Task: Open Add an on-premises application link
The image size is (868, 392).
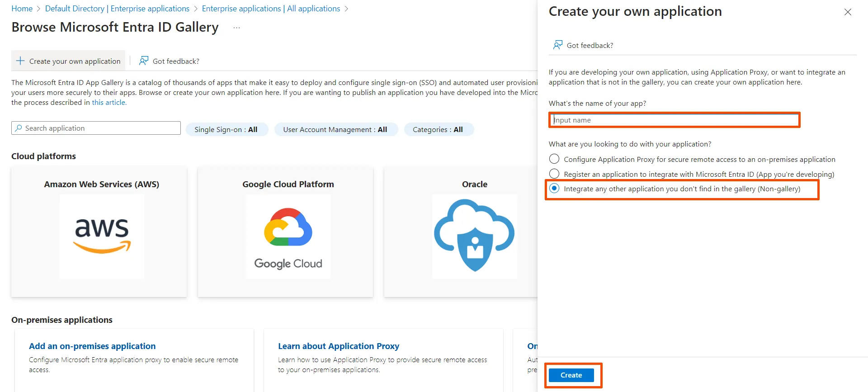Action: (x=92, y=346)
